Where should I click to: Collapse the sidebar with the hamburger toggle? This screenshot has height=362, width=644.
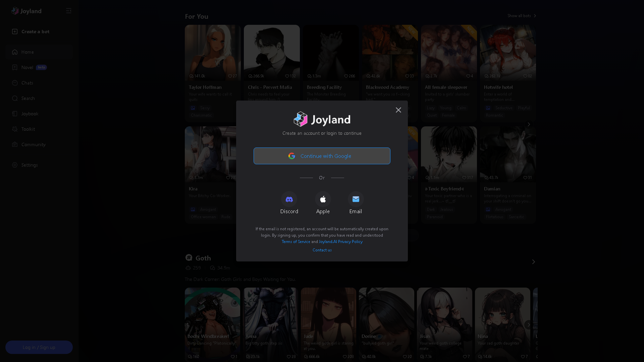[x=69, y=11]
